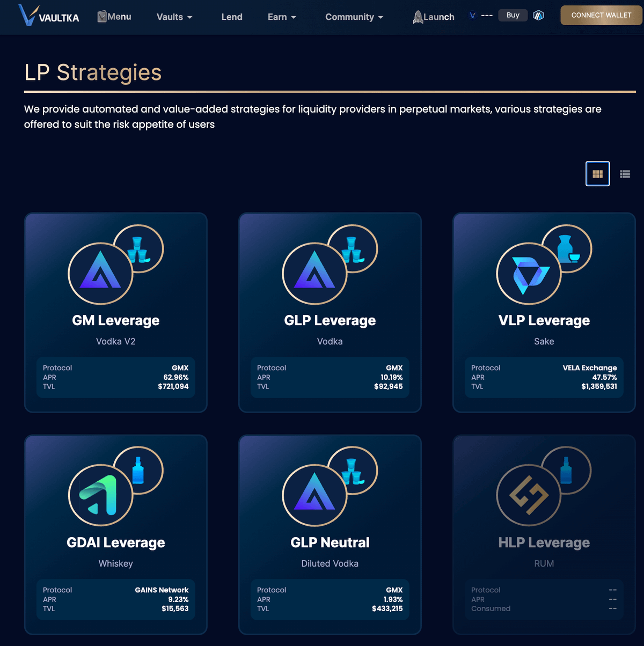Expand the Vaults dropdown menu

174,17
